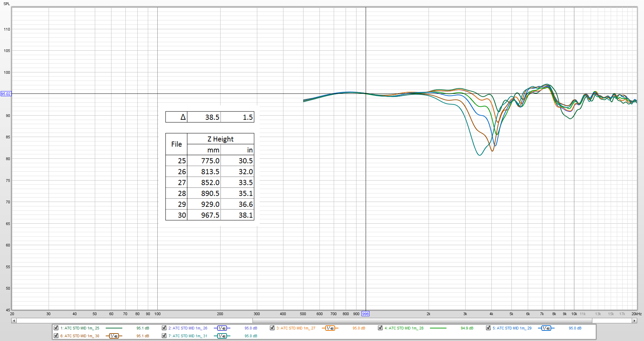Uncheck trace 2 ATC STD MID 1m_26
644x341 pixels.
(x=164, y=328)
